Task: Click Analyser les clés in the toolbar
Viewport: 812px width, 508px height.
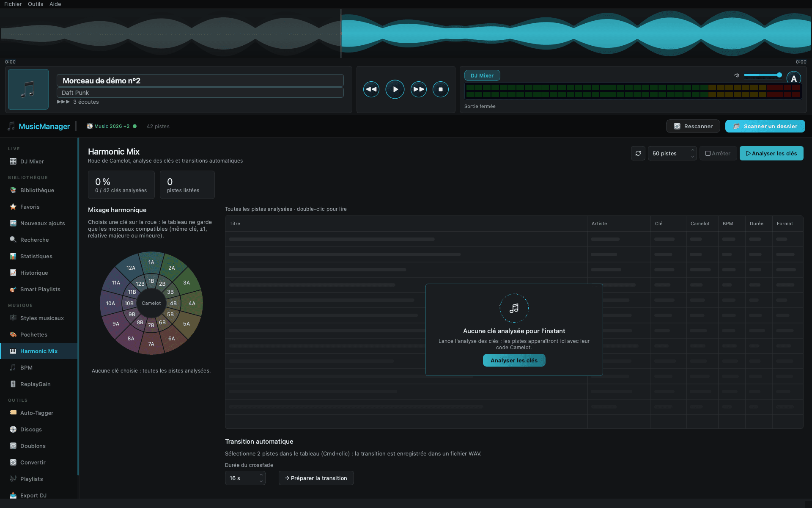Action: (x=771, y=153)
